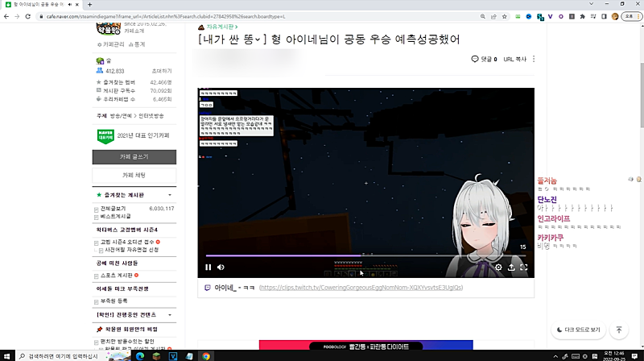Click the member count people icon

(x=99, y=71)
